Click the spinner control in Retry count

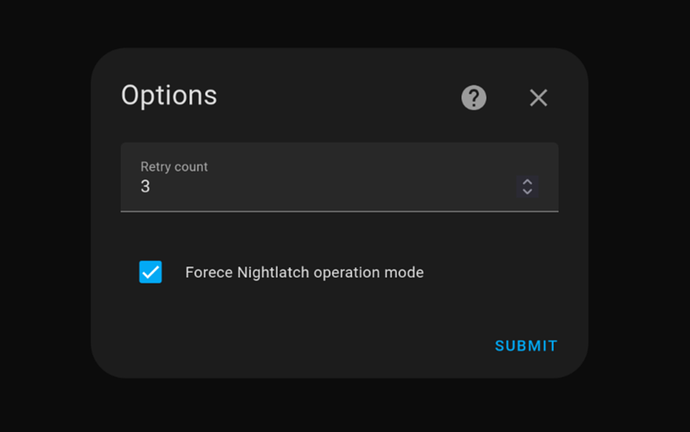[x=527, y=187]
